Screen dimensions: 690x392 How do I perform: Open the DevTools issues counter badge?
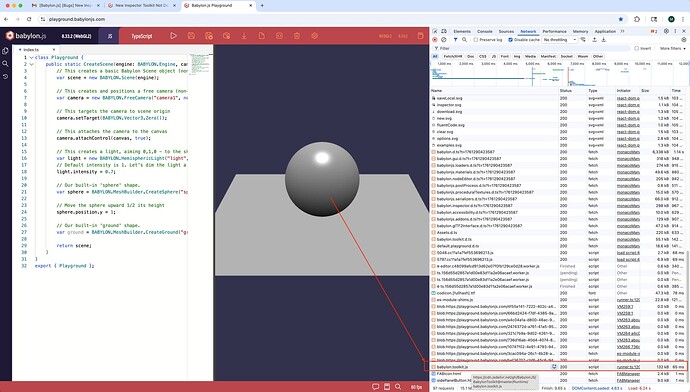654,31
